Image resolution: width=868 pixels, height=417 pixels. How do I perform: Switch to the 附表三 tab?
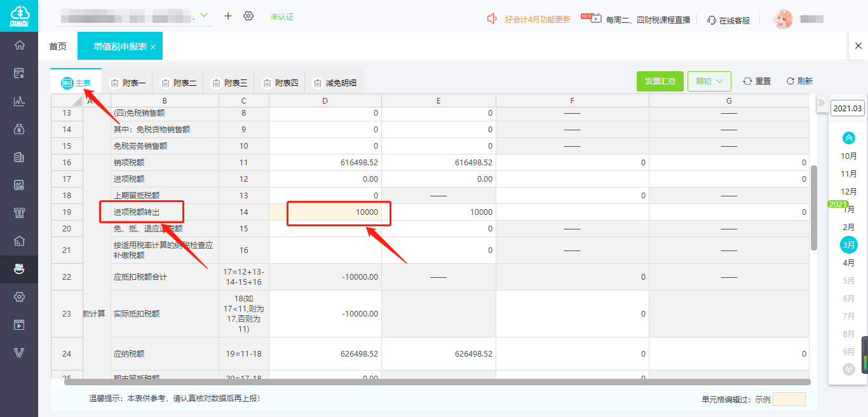click(229, 83)
